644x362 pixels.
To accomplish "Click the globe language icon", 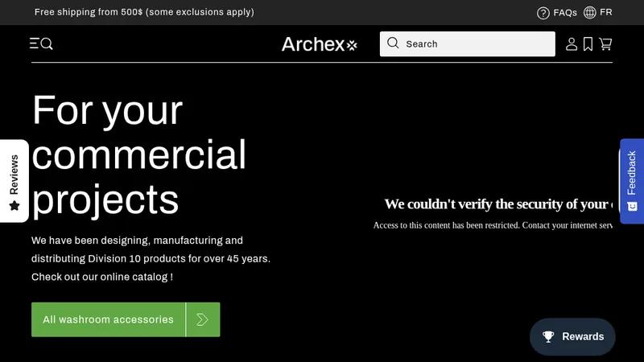I will click(x=590, y=13).
